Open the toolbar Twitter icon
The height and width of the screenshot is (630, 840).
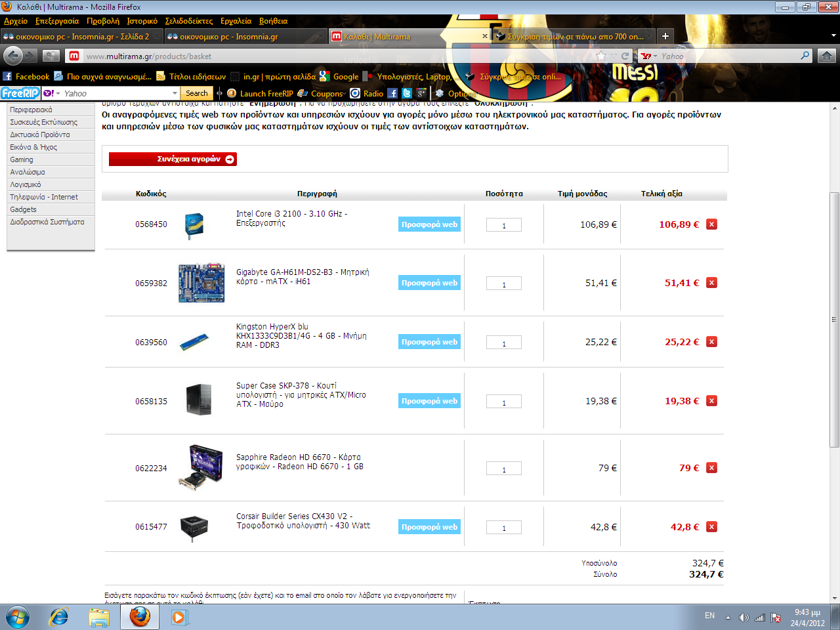407,93
